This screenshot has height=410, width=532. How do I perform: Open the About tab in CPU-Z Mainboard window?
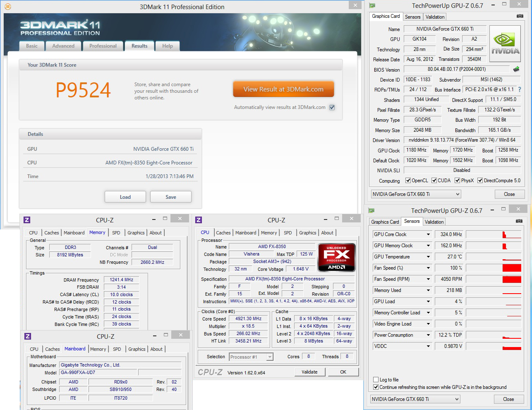tap(156, 349)
